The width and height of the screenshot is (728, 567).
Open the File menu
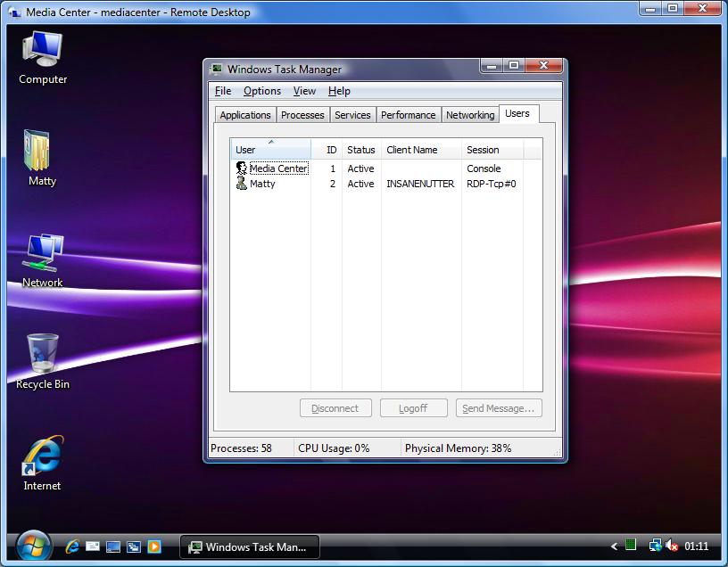pyautogui.click(x=223, y=91)
